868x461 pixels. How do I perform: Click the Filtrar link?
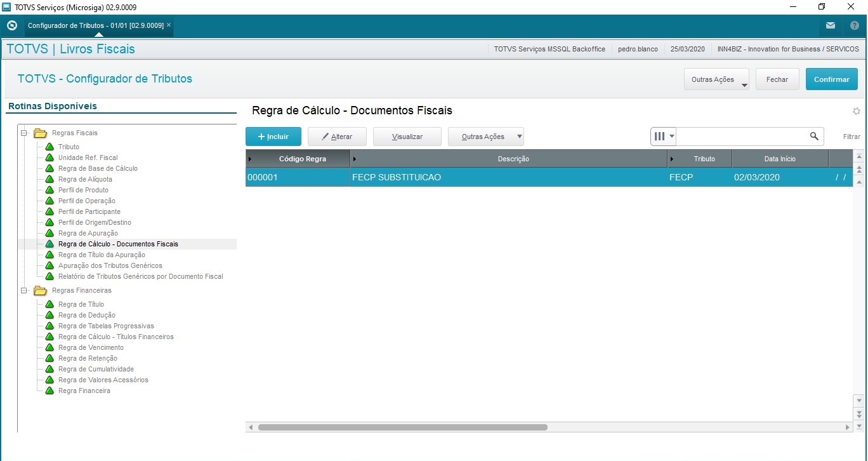[x=852, y=137]
